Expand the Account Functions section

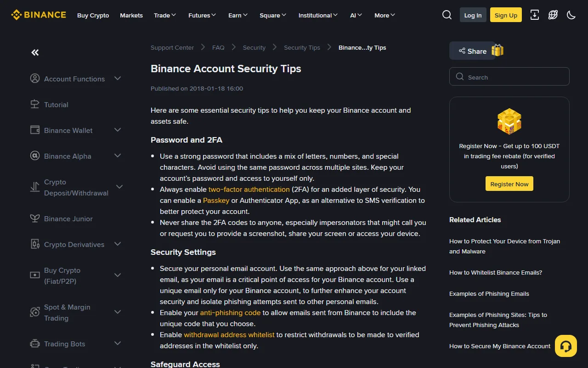click(118, 79)
